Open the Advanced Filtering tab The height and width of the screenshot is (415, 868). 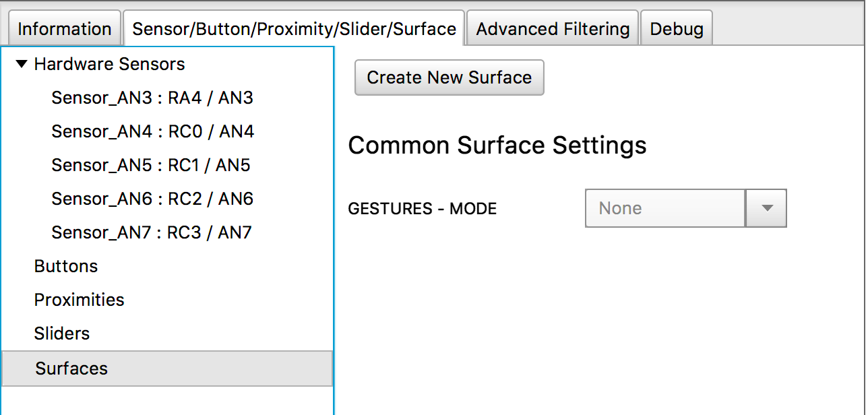552,28
